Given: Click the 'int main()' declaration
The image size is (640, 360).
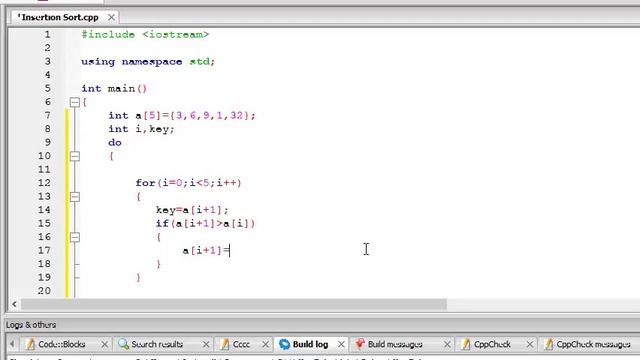Looking at the screenshot, I should coord(114,89).
